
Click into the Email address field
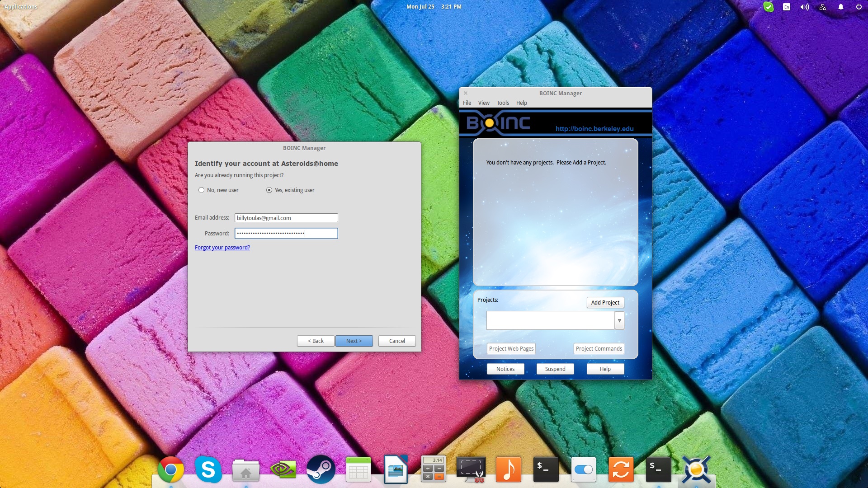(x=286, y=218)
